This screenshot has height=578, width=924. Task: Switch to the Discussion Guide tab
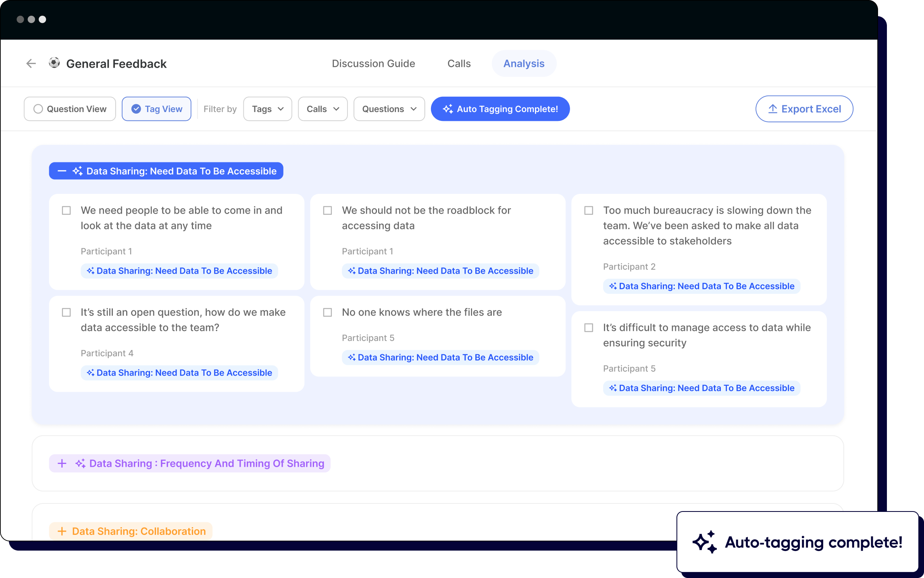coord(373,63)
